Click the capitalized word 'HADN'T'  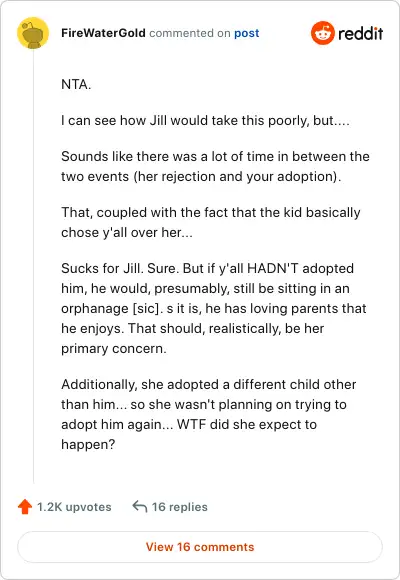pyautogui.click(x=273, y=268)
